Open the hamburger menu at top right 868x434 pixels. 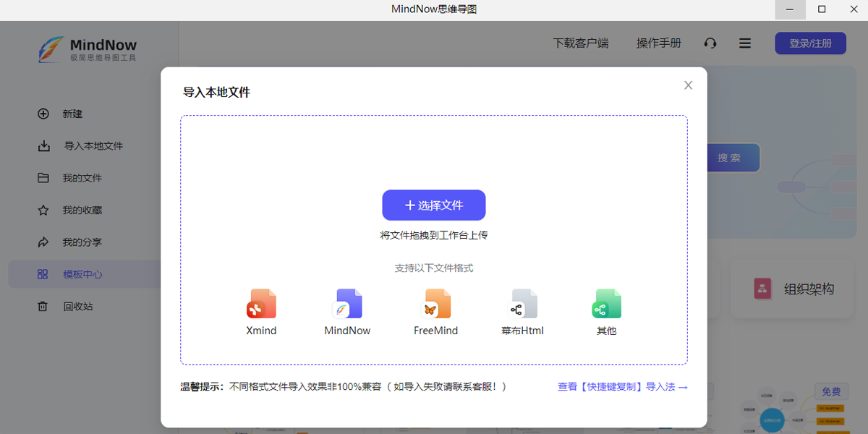[745, 43]
